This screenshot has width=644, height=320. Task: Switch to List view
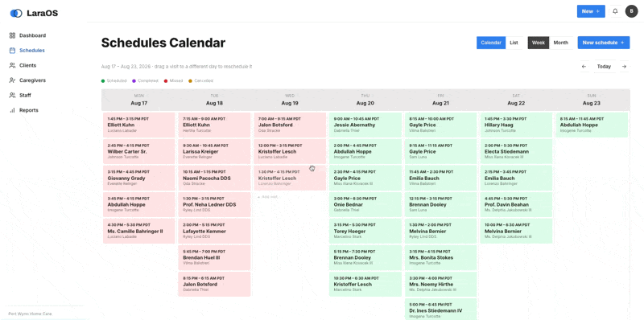click(514, 43)
